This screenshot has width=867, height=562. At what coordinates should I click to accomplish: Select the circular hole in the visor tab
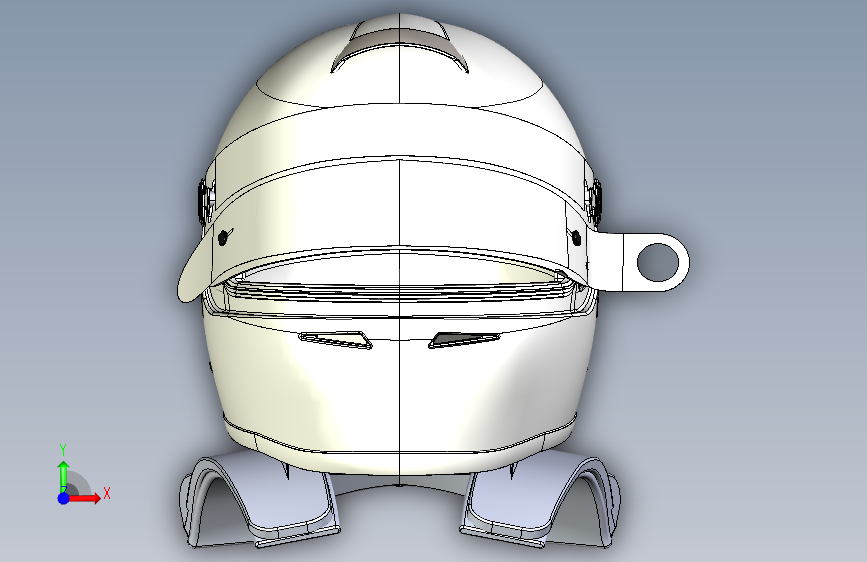pyautogui.click(x=657, y=262)
